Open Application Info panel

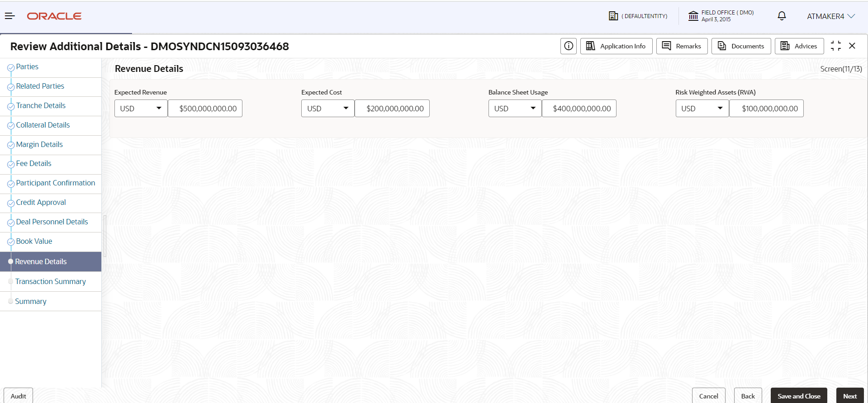616,46
